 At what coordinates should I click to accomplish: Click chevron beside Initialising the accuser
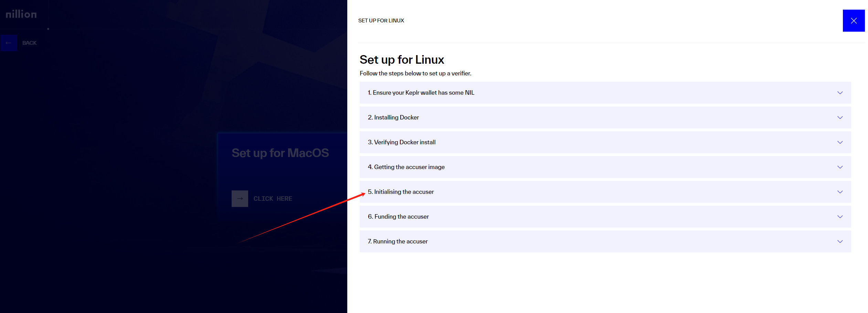(x=840, y=192)
